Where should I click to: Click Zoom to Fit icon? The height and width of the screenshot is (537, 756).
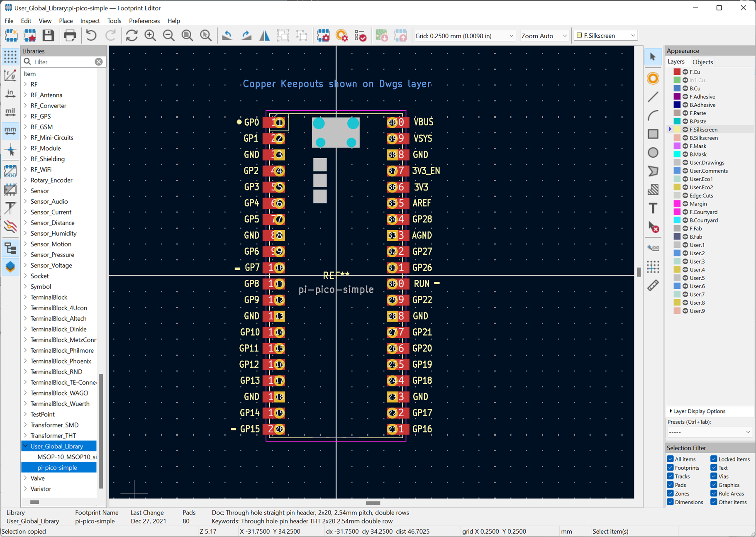[x=188, y=36]
